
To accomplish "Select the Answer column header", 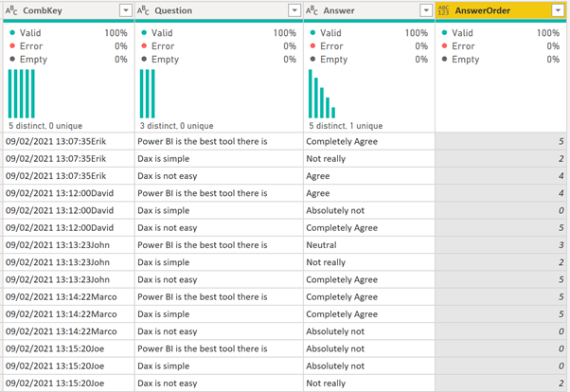I will click(x=369, y=10).
